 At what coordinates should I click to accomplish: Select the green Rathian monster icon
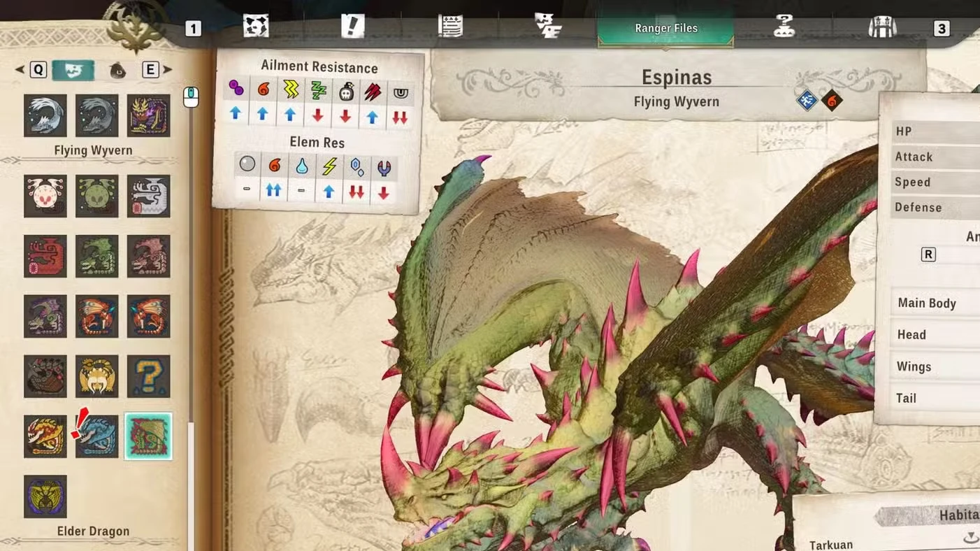pyautogui.click(x=97, y=257)
